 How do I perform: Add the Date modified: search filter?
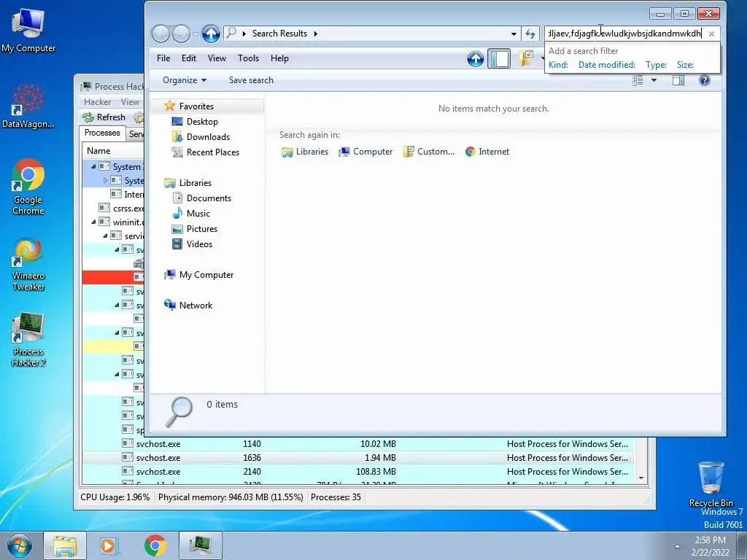(606, 65)
